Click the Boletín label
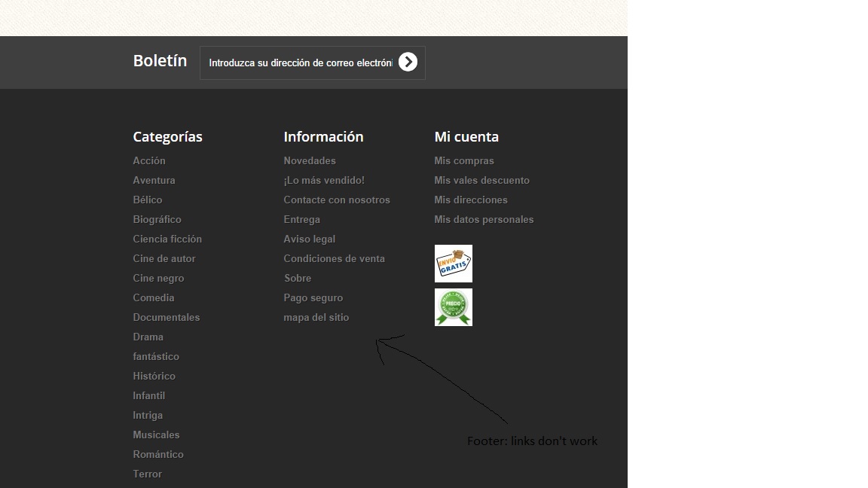868x488 pixels. tap(160, 61)
